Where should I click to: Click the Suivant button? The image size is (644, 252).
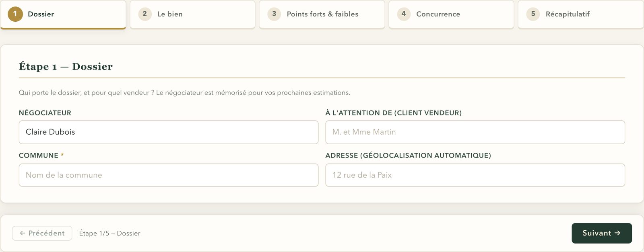[602, 233]
